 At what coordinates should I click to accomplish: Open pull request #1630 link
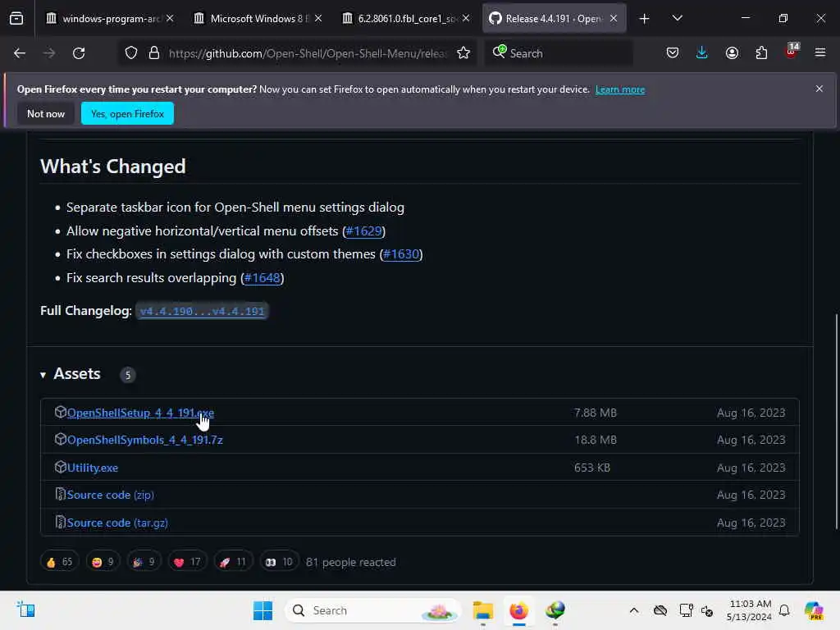point(401,254)
